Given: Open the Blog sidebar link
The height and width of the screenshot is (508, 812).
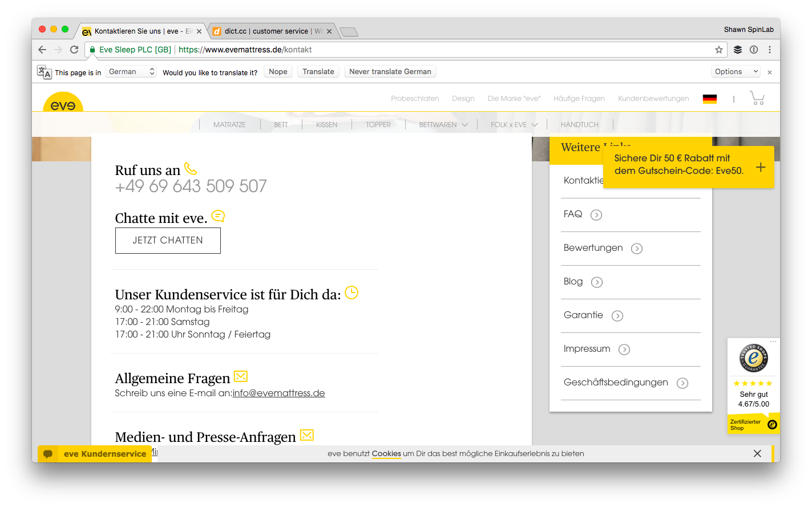Looking at the screenshot, I should [x=573, y=282].
